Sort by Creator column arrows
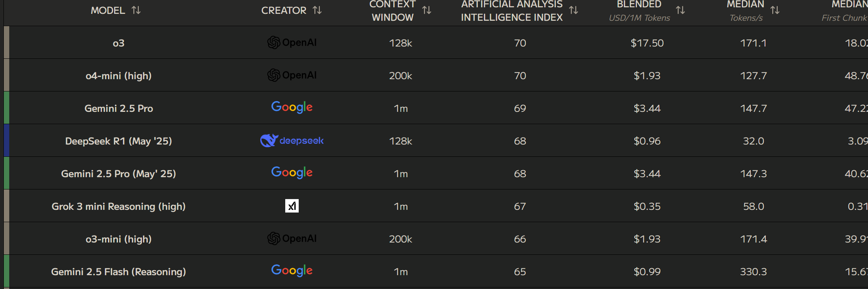 click(x=317, y=10)
